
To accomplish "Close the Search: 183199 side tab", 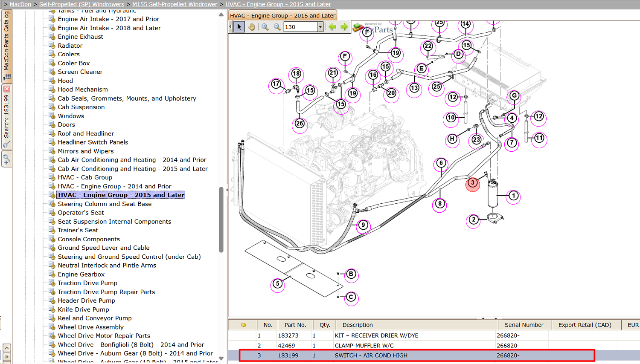I will coord(7,89).
